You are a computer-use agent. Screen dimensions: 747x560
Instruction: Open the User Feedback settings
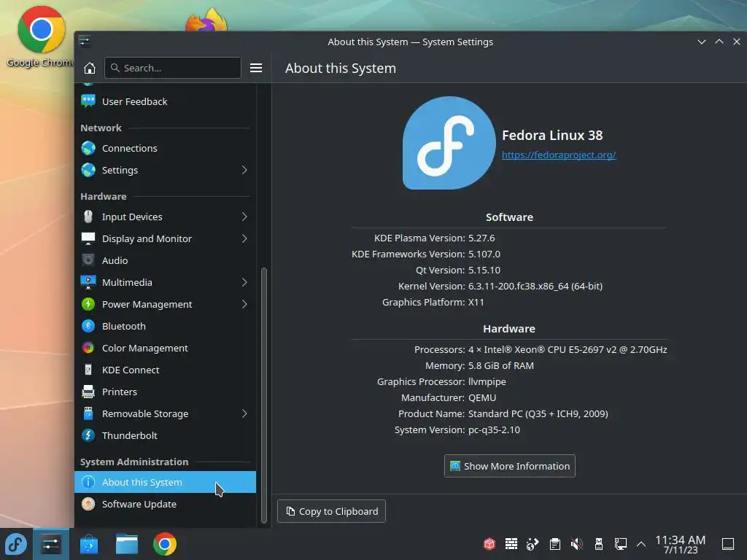165,101
